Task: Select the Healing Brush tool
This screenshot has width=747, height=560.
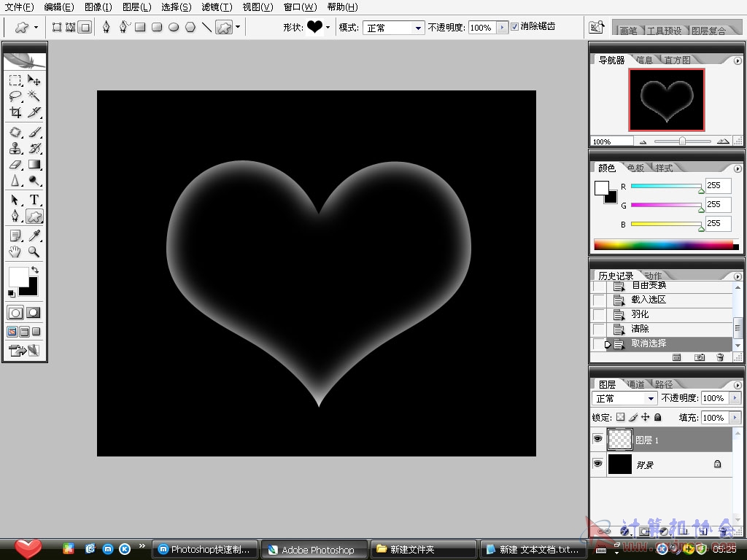Action: 15,133
